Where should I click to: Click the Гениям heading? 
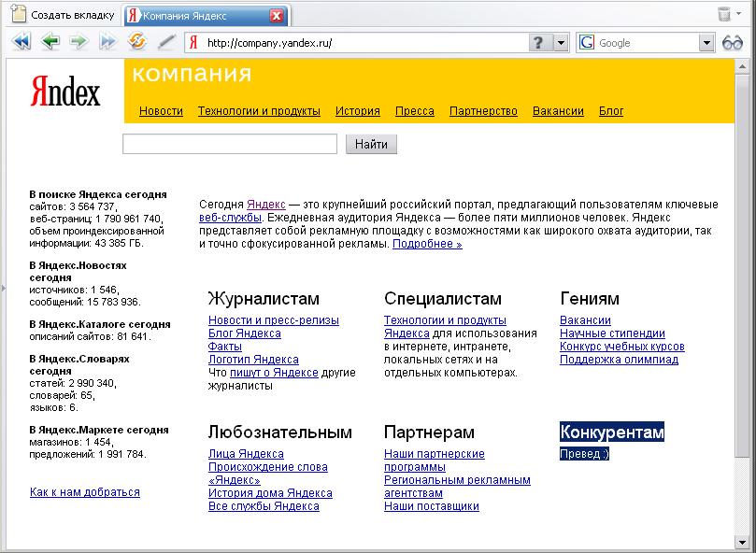coord(589,299)
